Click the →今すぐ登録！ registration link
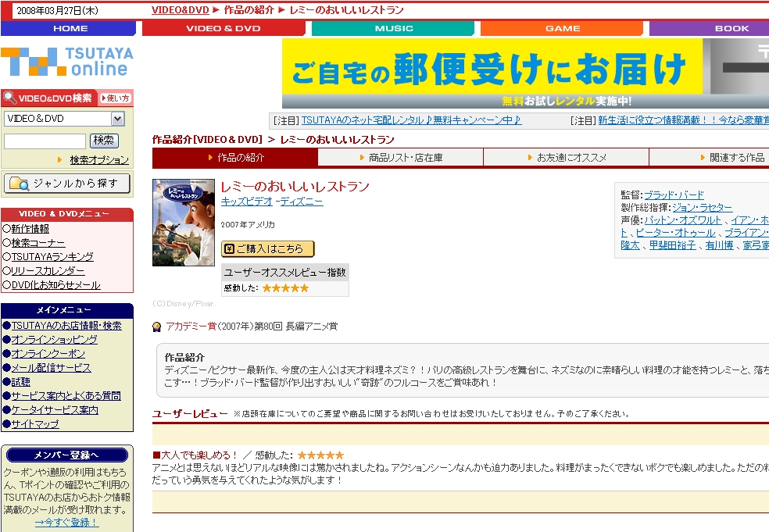This screenshot has width=769, height=532. 67,523
